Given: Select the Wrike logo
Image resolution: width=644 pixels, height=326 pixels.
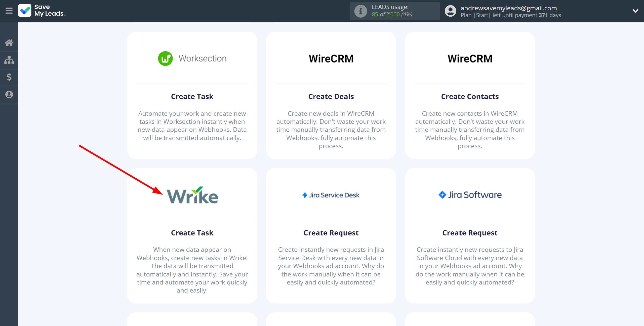Looking at the screenshot, I should pos(192,195).
